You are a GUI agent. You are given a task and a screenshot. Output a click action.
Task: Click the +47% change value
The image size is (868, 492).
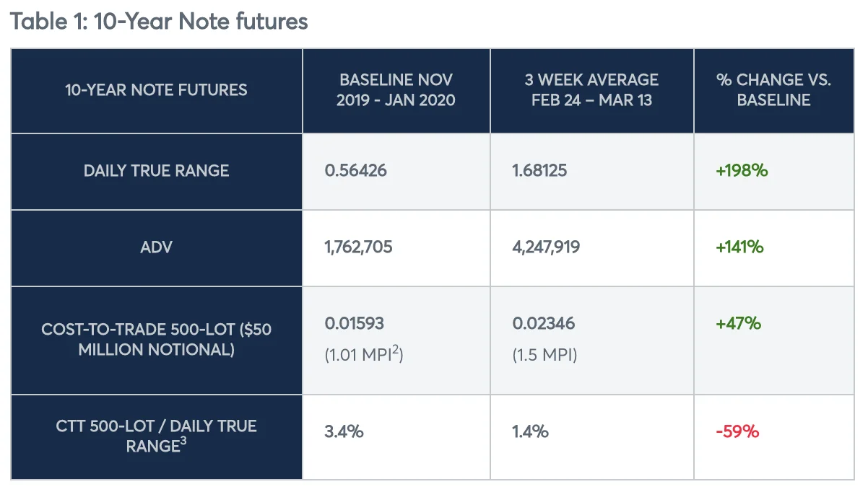pyautogui.click(x=738, y=323)
